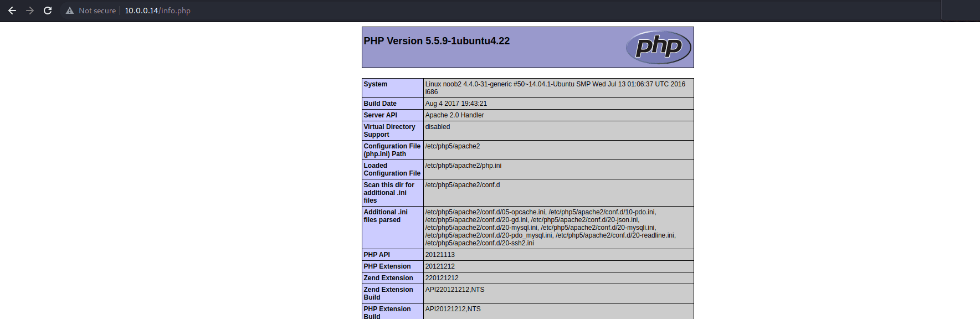
Task: Click the Zend Extension Build label
Action: pos(388,294)
